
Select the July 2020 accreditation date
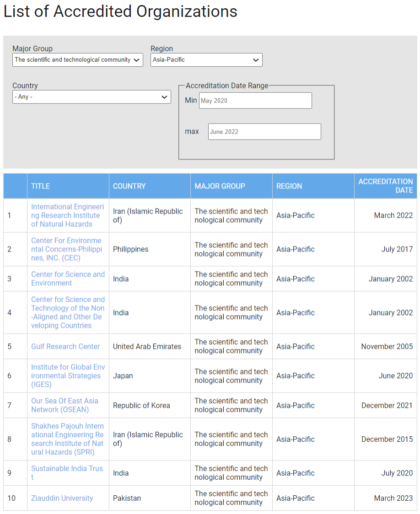pos(397,473)
